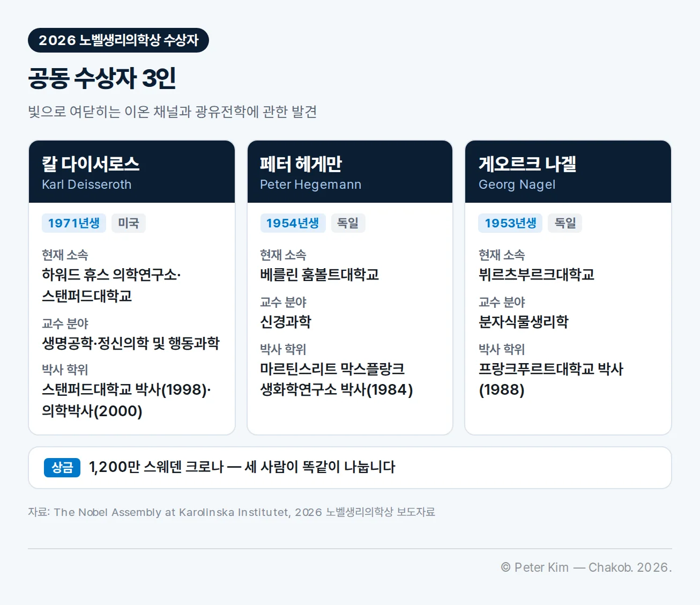Screen dimensions: 700x605
Task: Click the English name 'Karl Deisseroth'
Action: pyautogui.click(x=87, y=185)
